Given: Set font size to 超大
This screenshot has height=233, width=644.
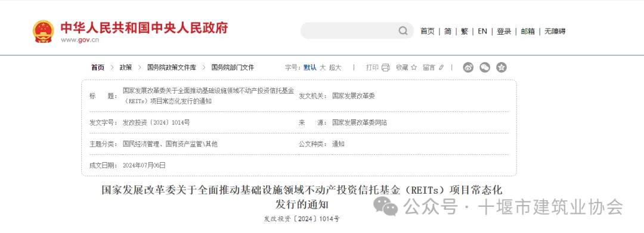Looking at the screenshot, I should pyautogui.click(x=335, y=67).
